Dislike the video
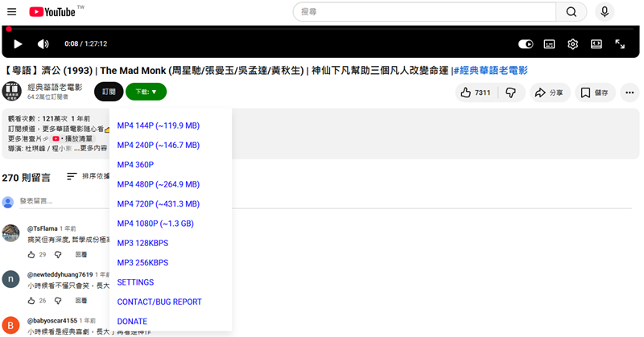The width and height of the screenshot is (644, 337). coord(511,92)
